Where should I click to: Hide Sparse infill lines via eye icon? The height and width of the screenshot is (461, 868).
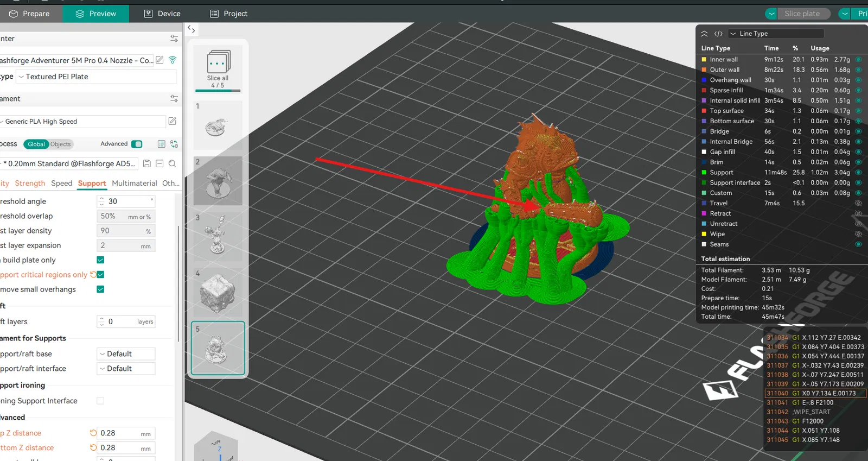[x=858, y=90]
